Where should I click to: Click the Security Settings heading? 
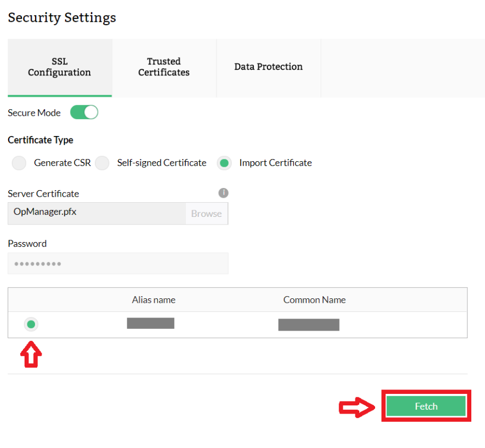point(62,17)
